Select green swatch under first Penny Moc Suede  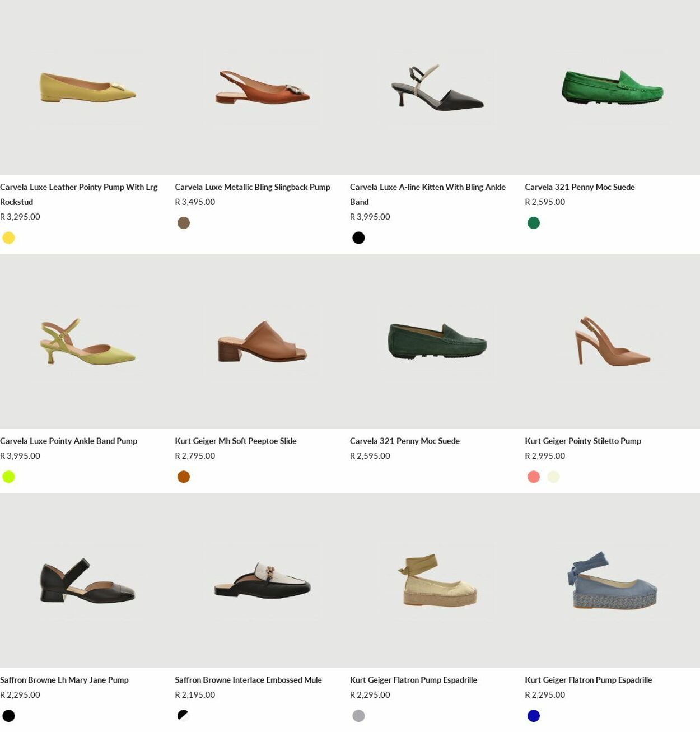(534, 223)
